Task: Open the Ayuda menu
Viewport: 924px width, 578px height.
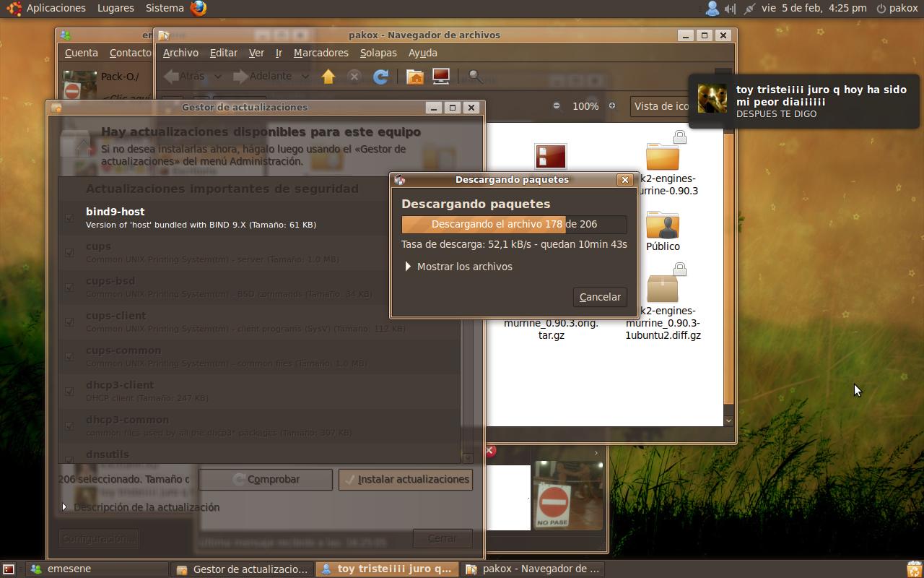Action: point(422,53)
